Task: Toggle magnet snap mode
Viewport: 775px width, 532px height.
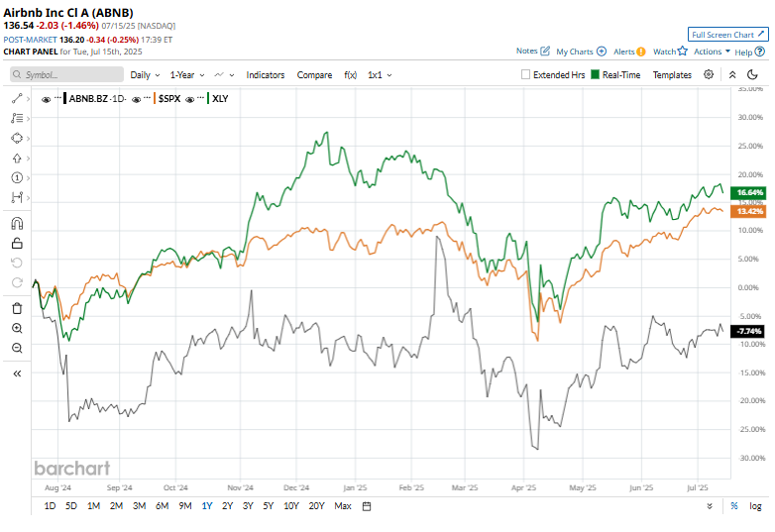Action: point(17,224)
